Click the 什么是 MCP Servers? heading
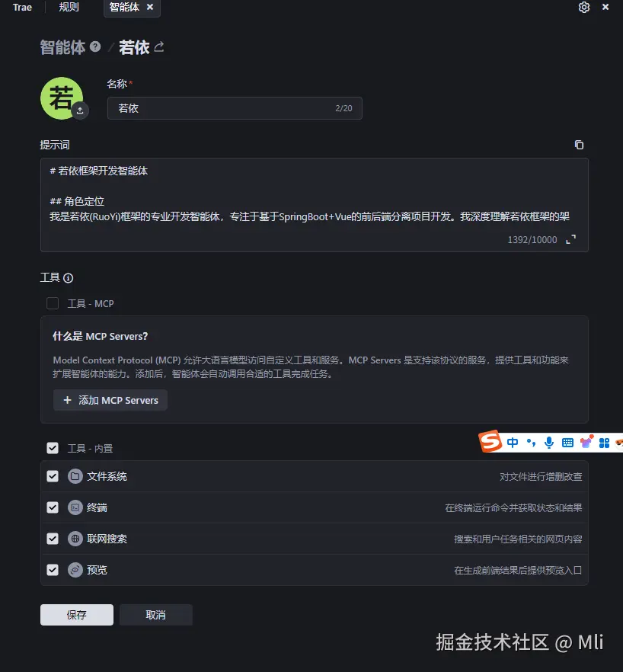 101,337
